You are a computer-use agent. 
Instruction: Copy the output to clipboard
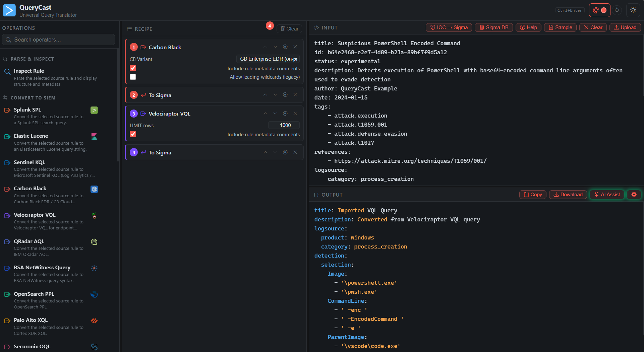[533, 195]
